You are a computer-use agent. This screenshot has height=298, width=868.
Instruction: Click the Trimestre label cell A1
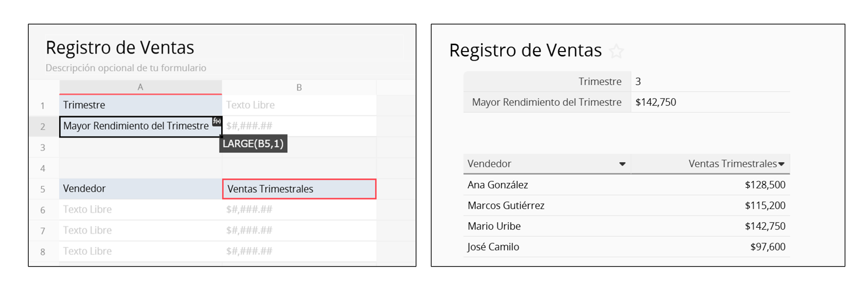pos(140,105)
